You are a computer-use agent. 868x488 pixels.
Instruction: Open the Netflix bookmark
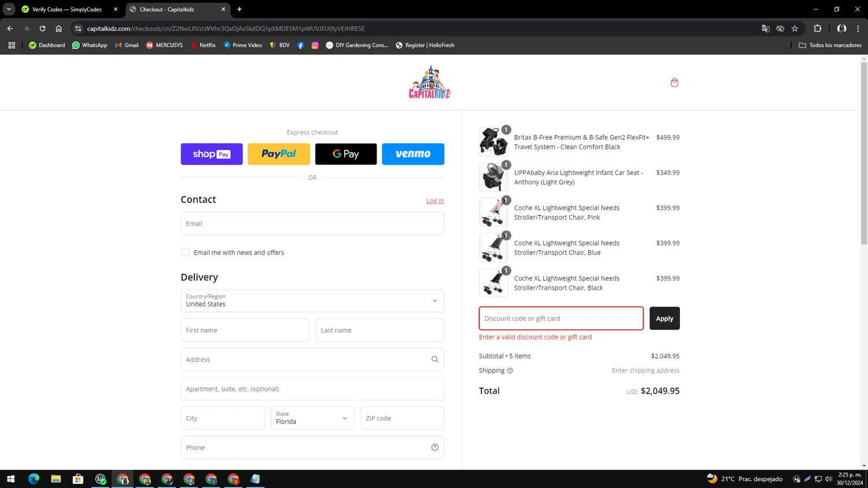pos(203,45)
